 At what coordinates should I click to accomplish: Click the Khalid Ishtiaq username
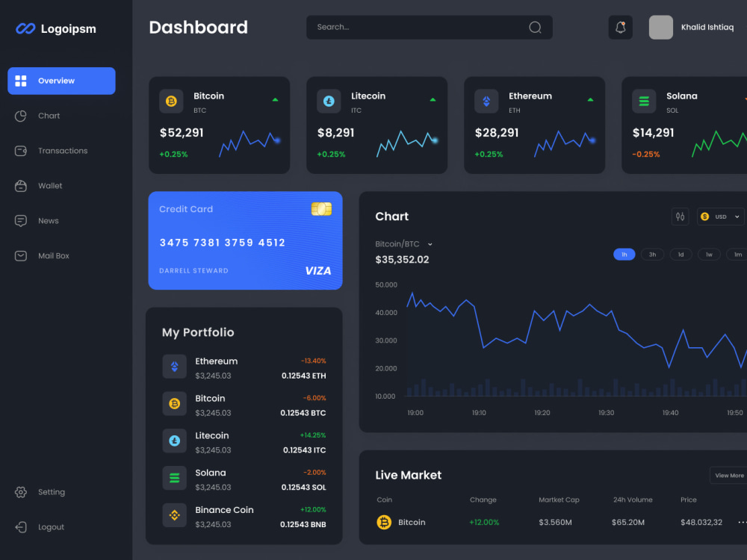(707, 27)
